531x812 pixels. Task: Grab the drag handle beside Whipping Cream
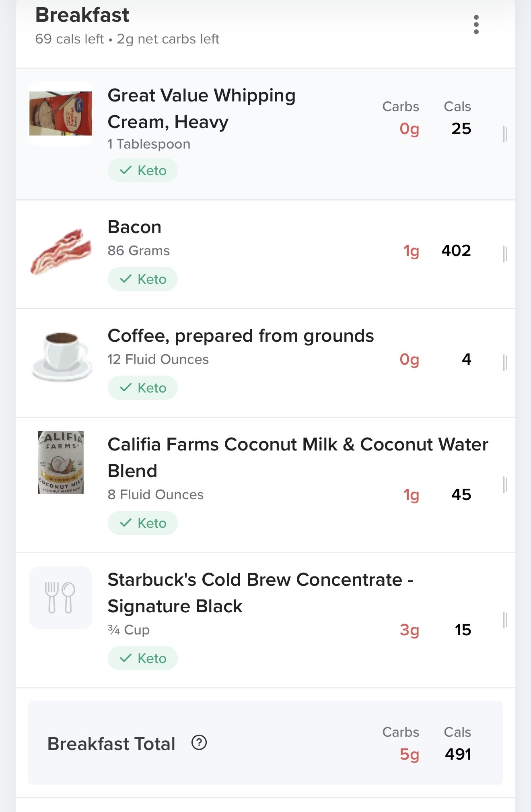click(x=505, y=134)
